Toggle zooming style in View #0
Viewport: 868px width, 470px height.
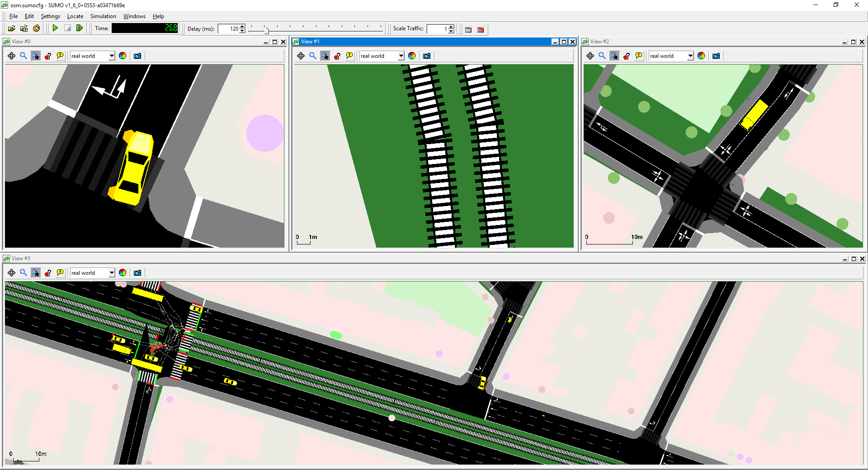(x=36, y=56)
